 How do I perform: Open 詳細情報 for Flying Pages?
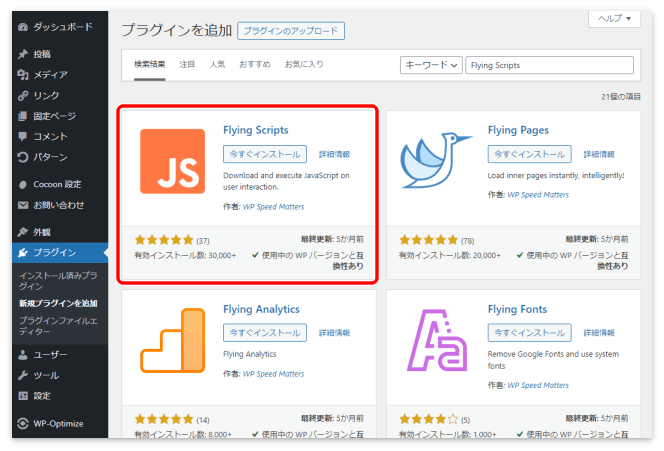(599, 155)
